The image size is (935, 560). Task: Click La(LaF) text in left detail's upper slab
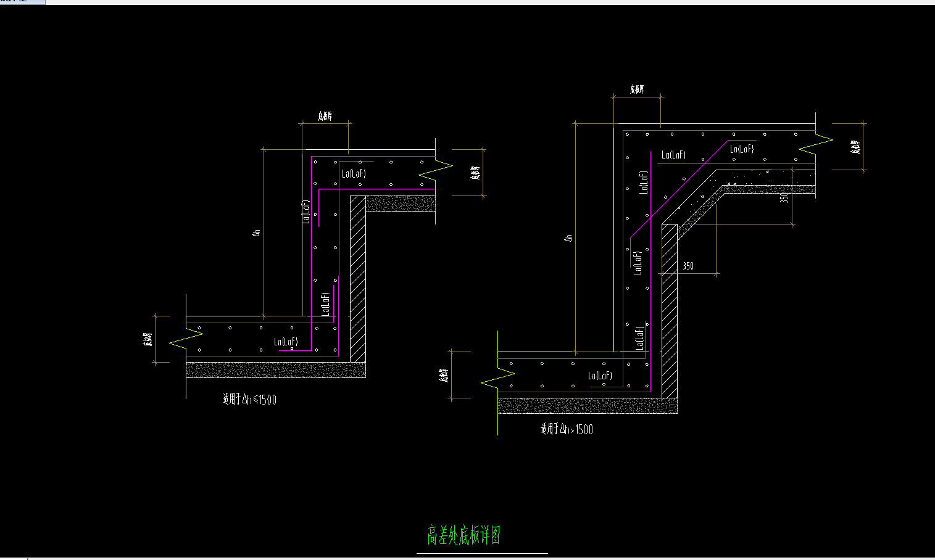pyautogui.click(x=354, y=174)
